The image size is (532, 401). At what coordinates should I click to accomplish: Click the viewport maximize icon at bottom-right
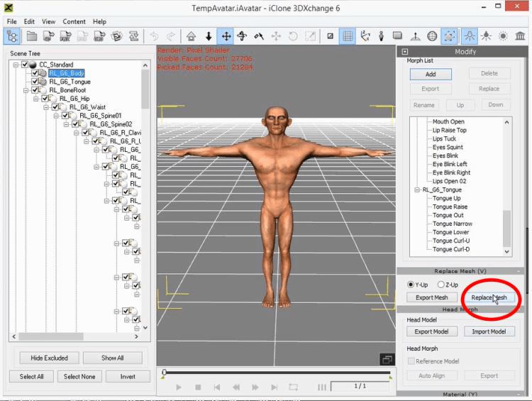[386, 360]
